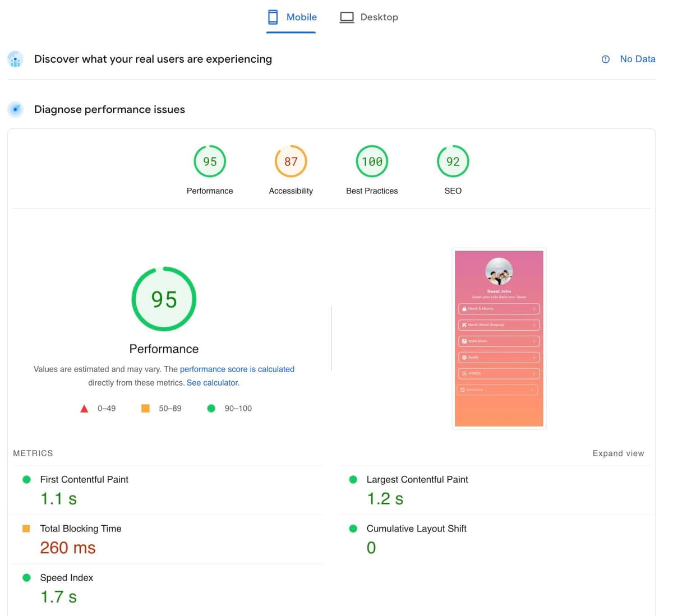This screenshot has height=616, width=673.
Task: Select the red triangle legend for 0–49 range
Action: click(x=84, y=408)
